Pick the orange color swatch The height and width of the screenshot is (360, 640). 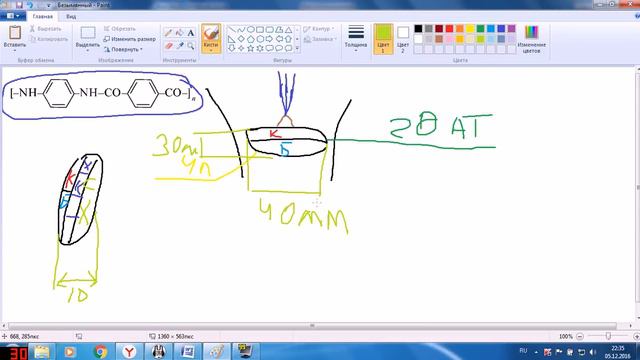coord(460,28)
